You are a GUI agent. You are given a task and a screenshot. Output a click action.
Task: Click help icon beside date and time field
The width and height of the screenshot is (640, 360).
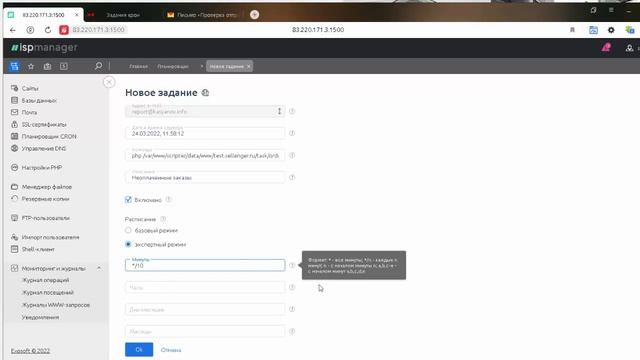click(x=292, y=133)
